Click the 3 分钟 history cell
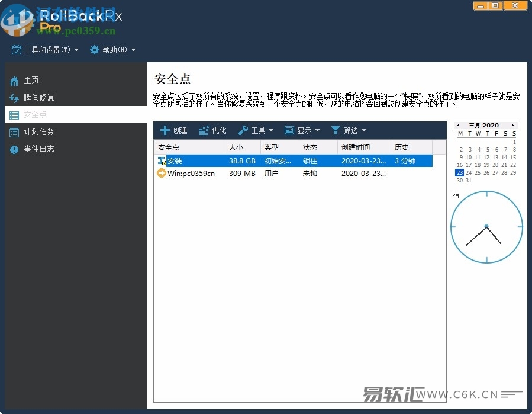 (x=405, y=161)
